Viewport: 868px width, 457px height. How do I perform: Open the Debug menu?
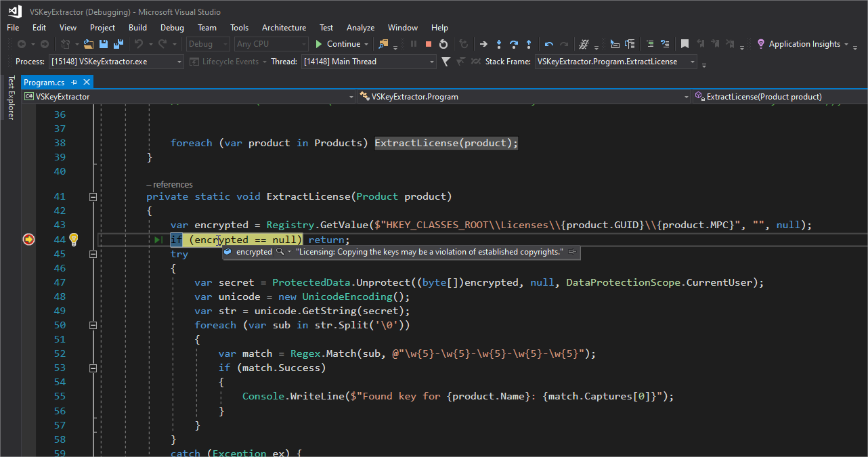click(172, 28)
